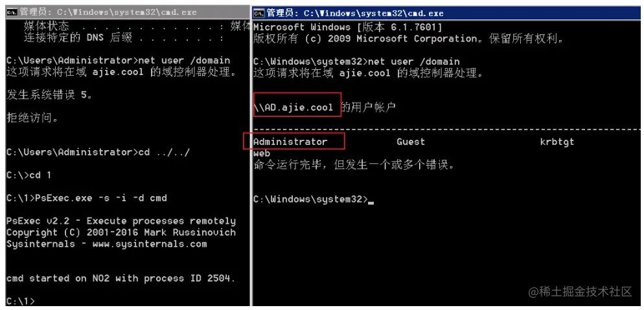The image size is (644, 310).
Task: Click the cd ../../ command line
Action: click(98, 153)
